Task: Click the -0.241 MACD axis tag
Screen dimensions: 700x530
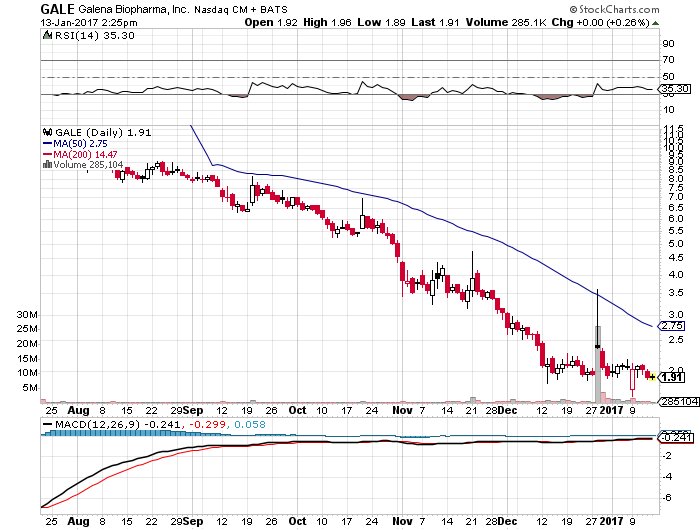Action: 675,438
